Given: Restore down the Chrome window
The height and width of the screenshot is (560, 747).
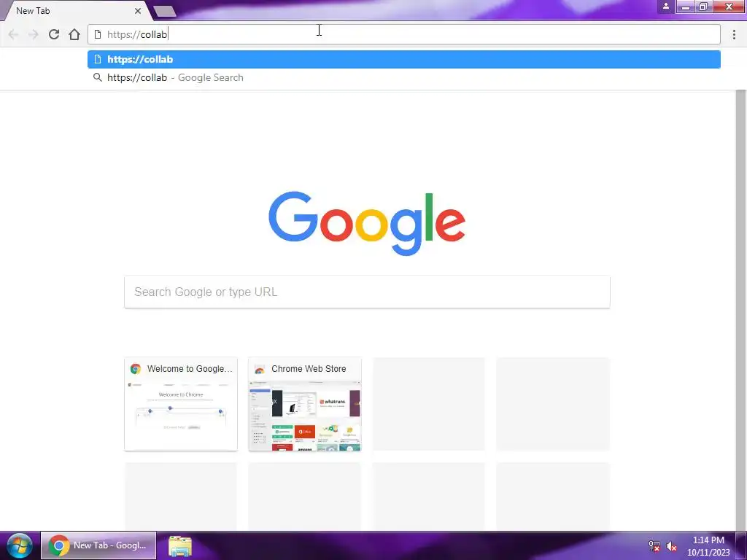Looking at the screenshot, I should pos(703,7).
